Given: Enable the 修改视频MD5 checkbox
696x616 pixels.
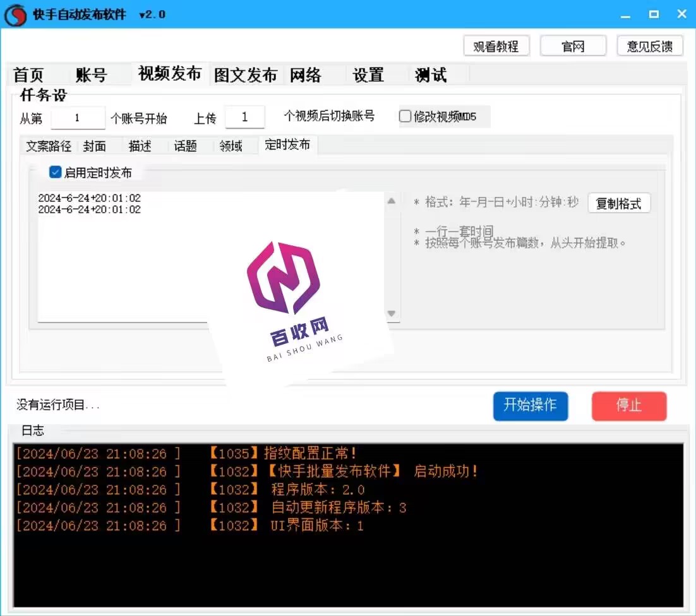Looking at the screenshot, I should point(405,116).
